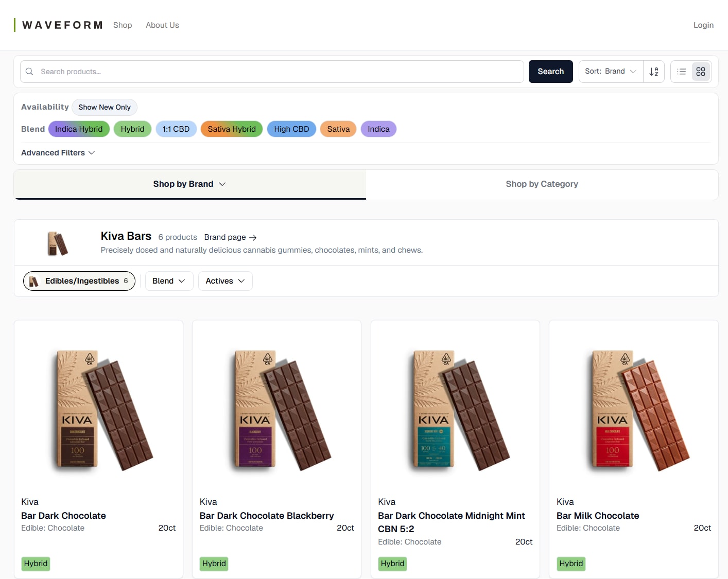
Task: Select the Shop by Category tab
Action: (542, 184)
